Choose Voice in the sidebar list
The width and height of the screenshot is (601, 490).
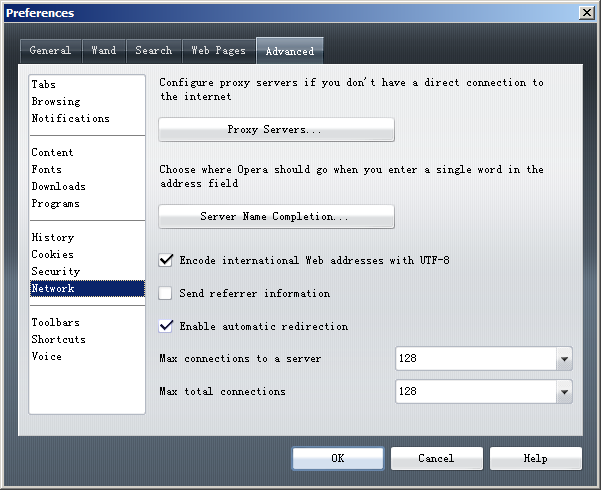click(87, 356)
